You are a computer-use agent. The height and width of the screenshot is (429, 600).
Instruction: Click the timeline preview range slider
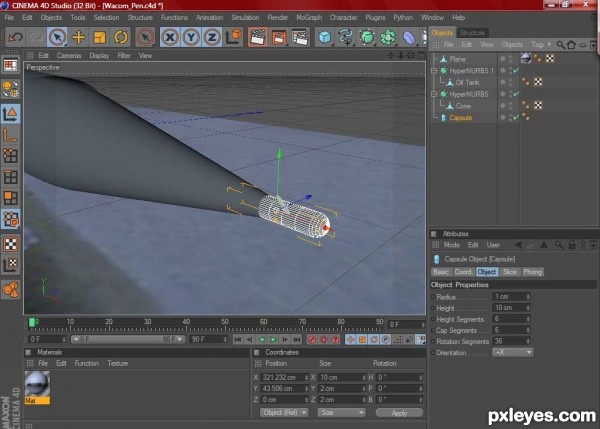click(x=128, y=339)
